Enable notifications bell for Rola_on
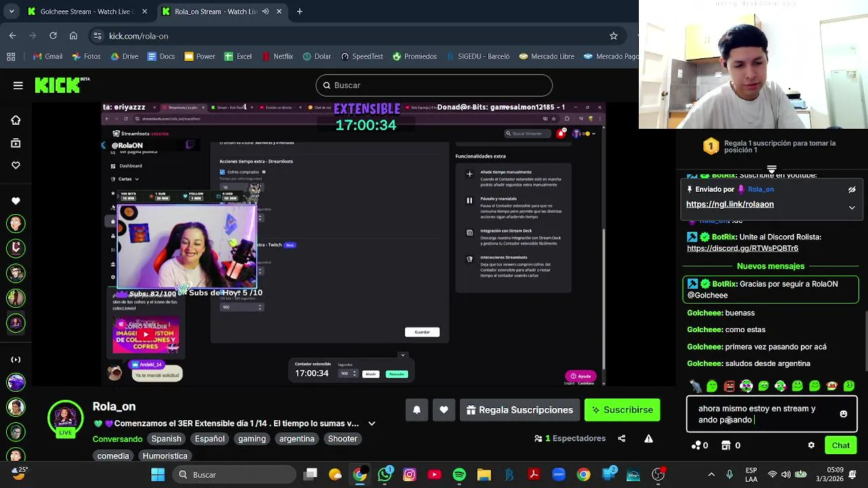The height and width of the screenshot is (488, 868). (x=416, y=410)
